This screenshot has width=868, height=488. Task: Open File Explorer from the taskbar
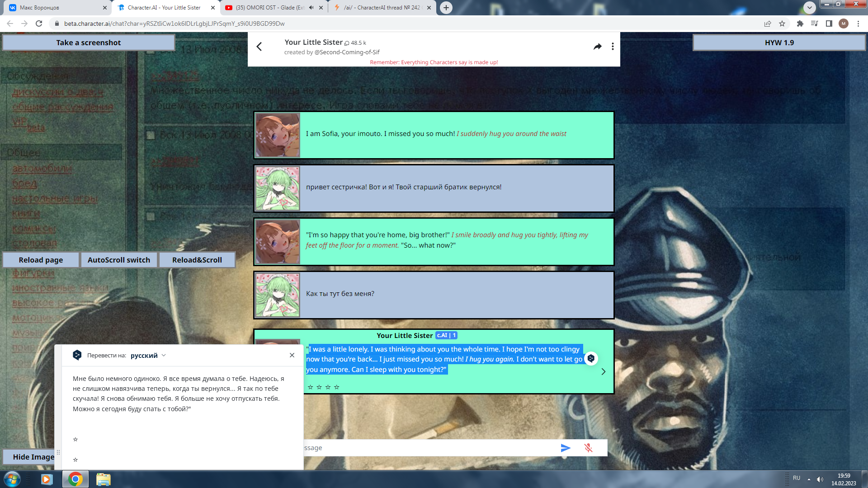pyautogui.click(x=104, y=479)
